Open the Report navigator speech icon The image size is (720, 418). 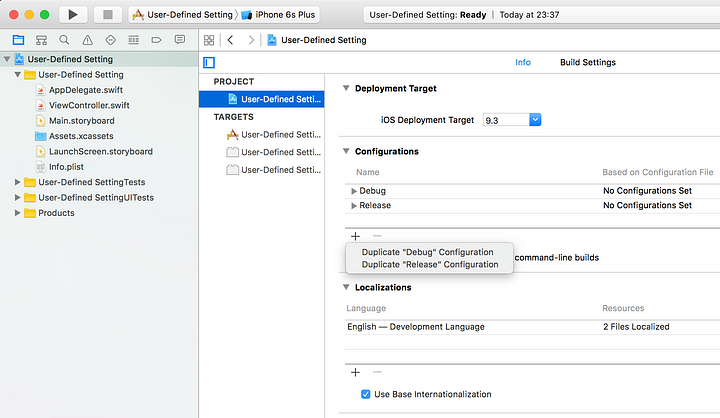point(180,40)
